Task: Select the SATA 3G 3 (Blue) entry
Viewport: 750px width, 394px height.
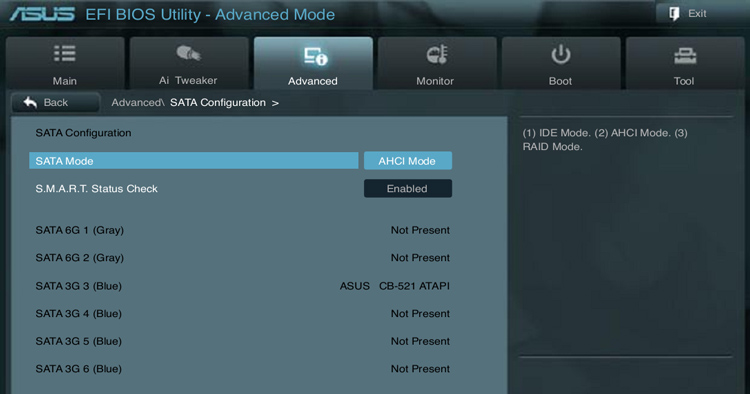Action: 78,286
